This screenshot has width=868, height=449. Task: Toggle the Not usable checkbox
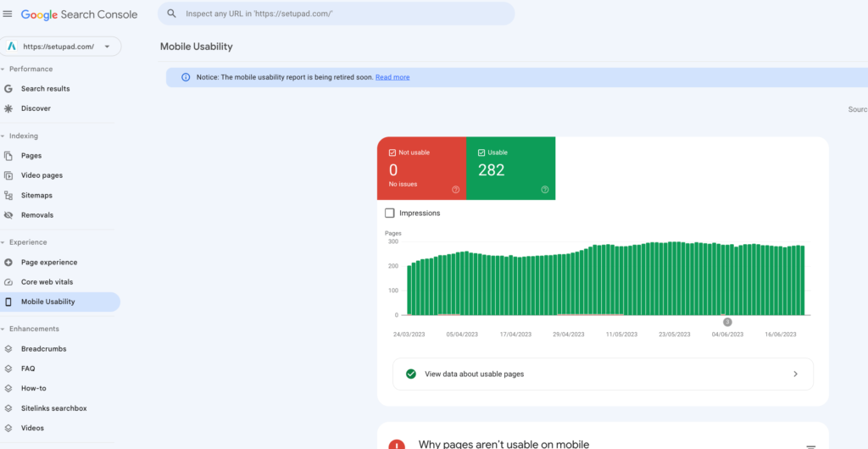tap(392, 152)
